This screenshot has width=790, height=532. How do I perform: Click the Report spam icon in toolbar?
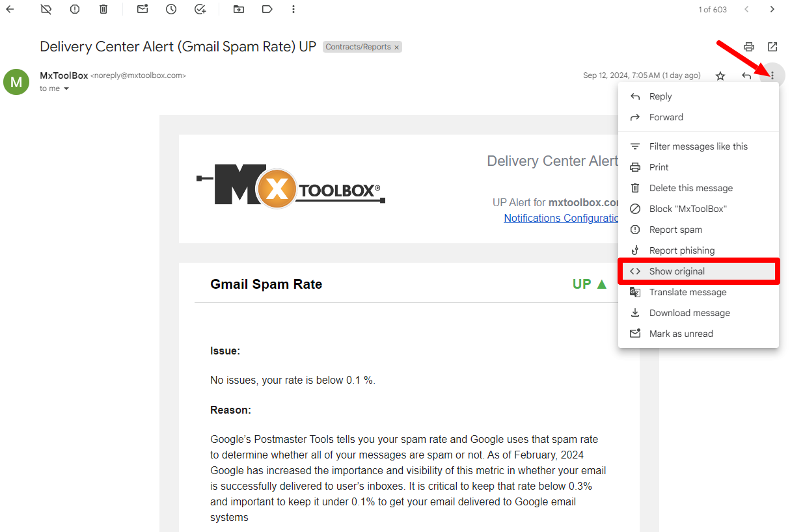point(75,9)
